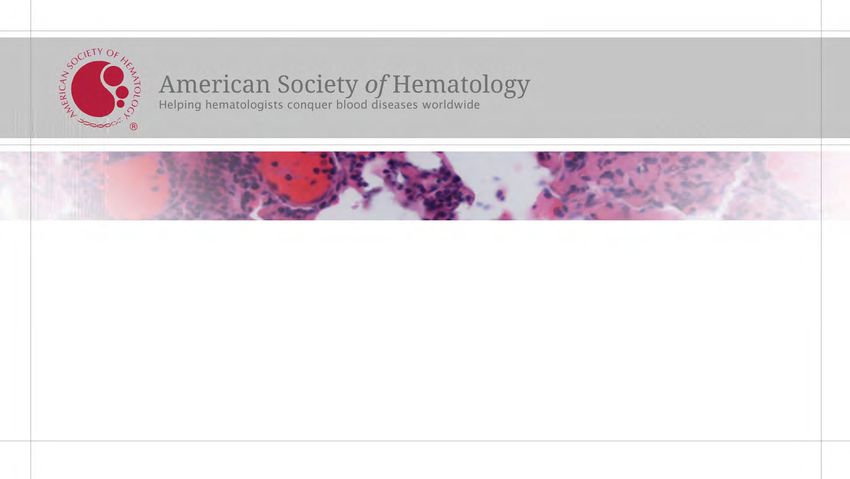Image resolution: width=850 pixels, height=479 pixels.
Task: Click the bright red blood pool in banner
Action: [297, 176]
